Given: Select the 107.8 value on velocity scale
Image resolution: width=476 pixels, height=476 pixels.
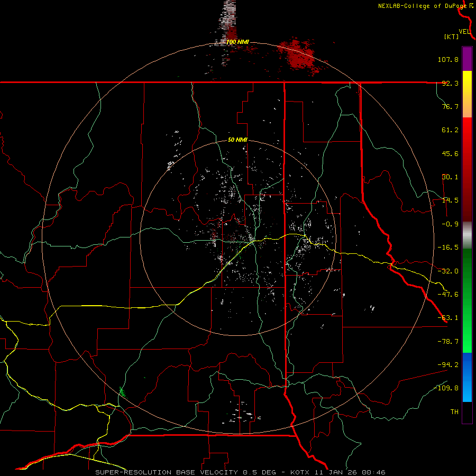Looking at the screenshot, I should tap(448, 59).
